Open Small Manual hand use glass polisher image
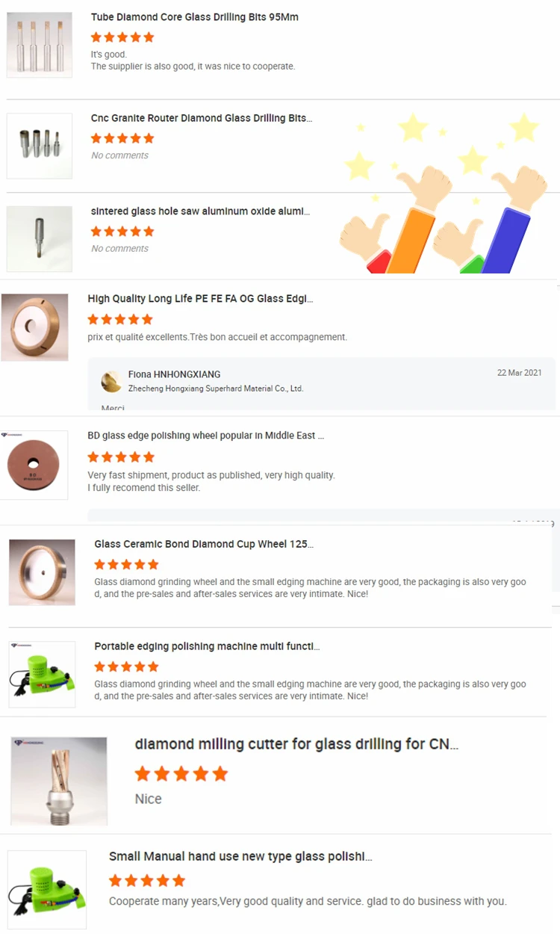The width and height of the screenshot is (560, 934). point(47,889)
